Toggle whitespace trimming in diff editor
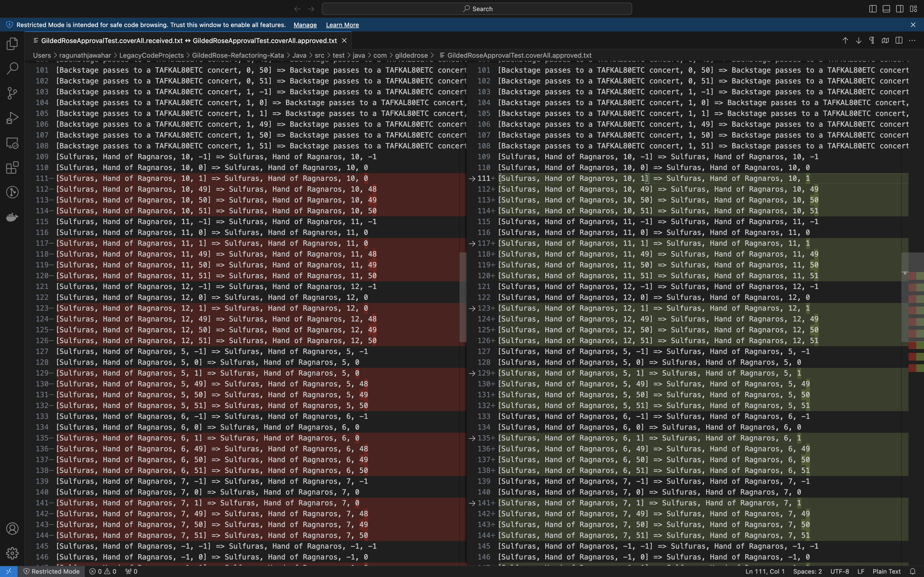The image size is (924, 577). coord(872,40)
